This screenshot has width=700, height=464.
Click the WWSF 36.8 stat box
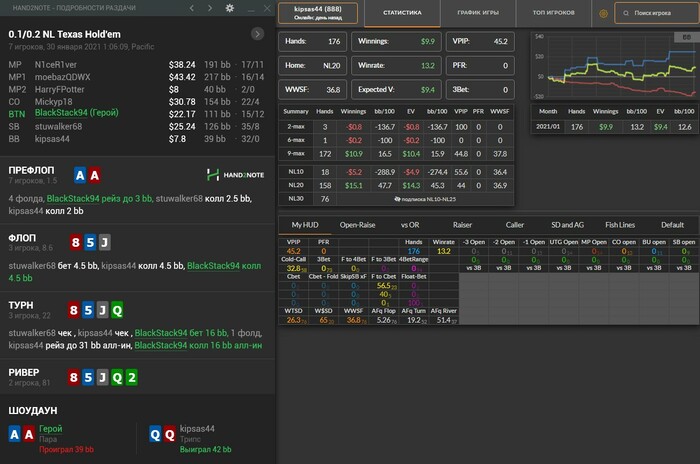pos(312,90)
